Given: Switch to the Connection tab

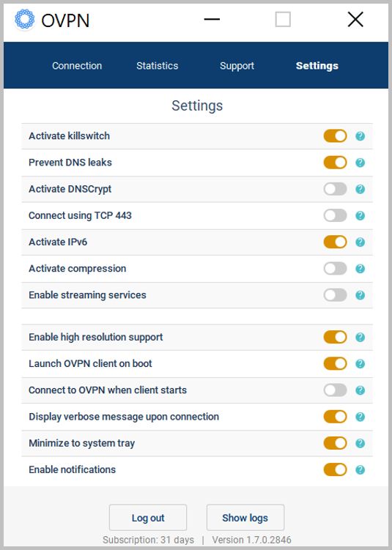Looking at the screenshot, I should [x=77, y=66].
